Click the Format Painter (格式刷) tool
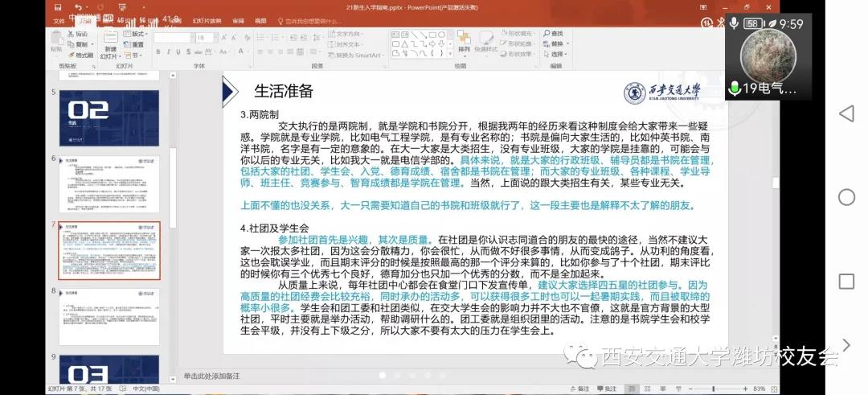The image size is (868, 395). click(83, 55)
